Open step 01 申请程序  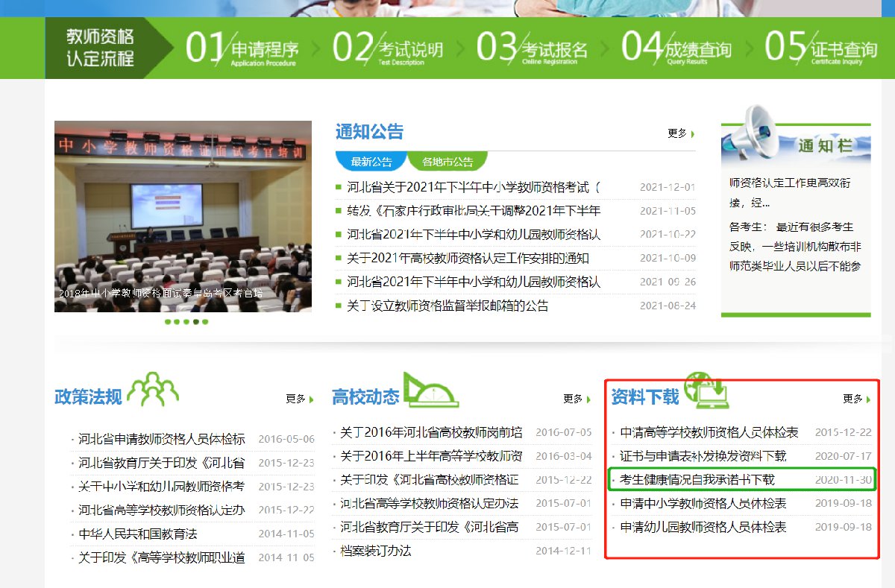[x=242, y=48]
